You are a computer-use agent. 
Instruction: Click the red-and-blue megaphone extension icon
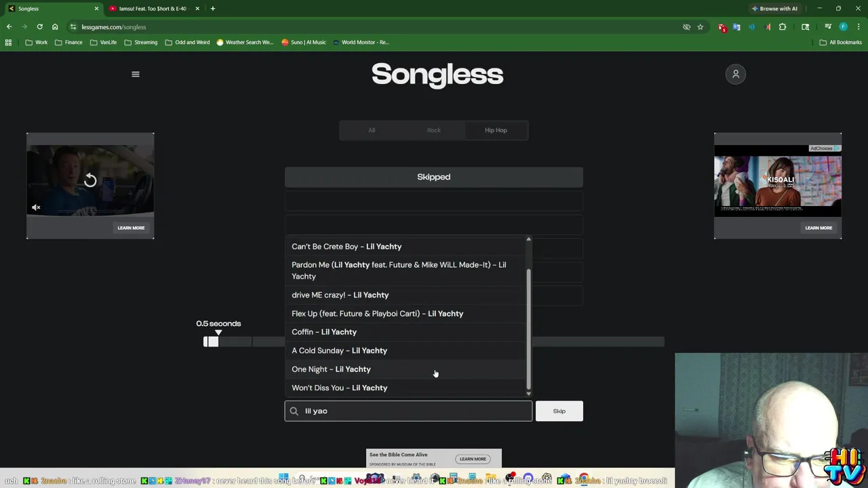(768, 27)
